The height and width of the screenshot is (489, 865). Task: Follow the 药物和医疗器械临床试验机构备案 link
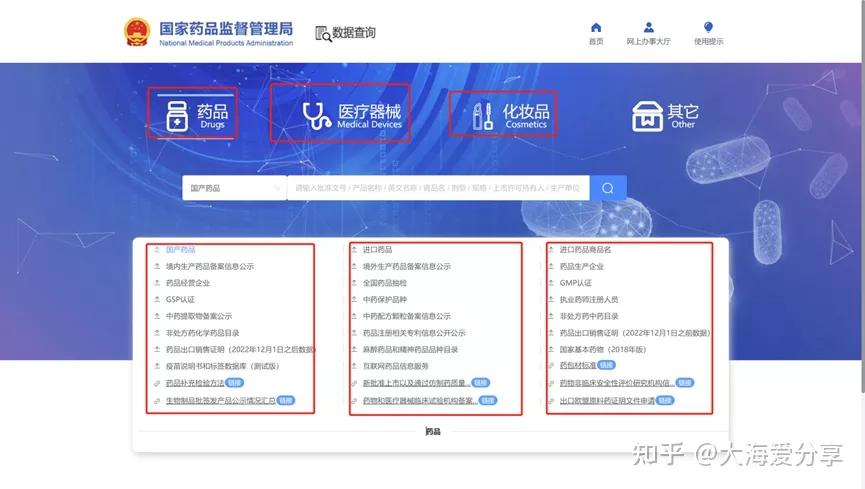tap(420, 400)
